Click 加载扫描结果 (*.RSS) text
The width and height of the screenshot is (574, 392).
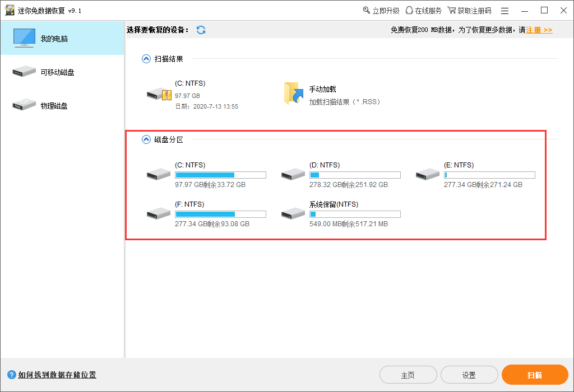click(x=345, y=102)
